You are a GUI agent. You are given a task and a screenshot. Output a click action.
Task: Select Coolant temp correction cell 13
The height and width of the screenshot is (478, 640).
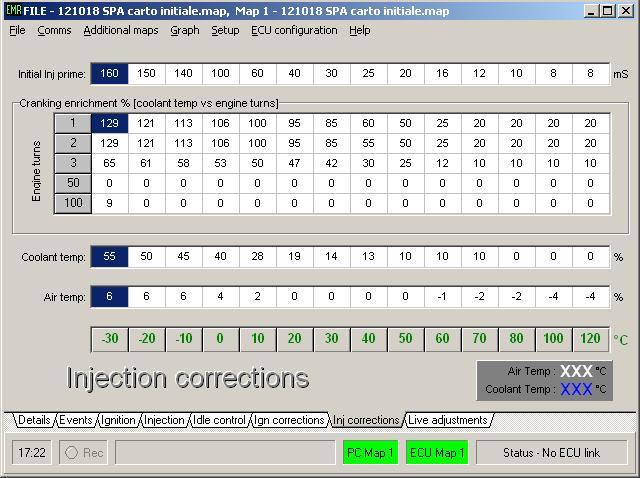pyautogui.click(x=369, y=257)
